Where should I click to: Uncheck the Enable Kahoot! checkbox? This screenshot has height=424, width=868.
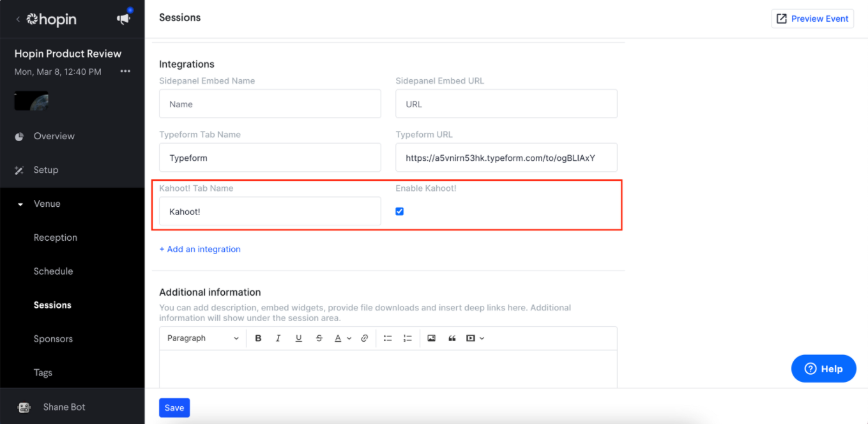coord(400,211)
